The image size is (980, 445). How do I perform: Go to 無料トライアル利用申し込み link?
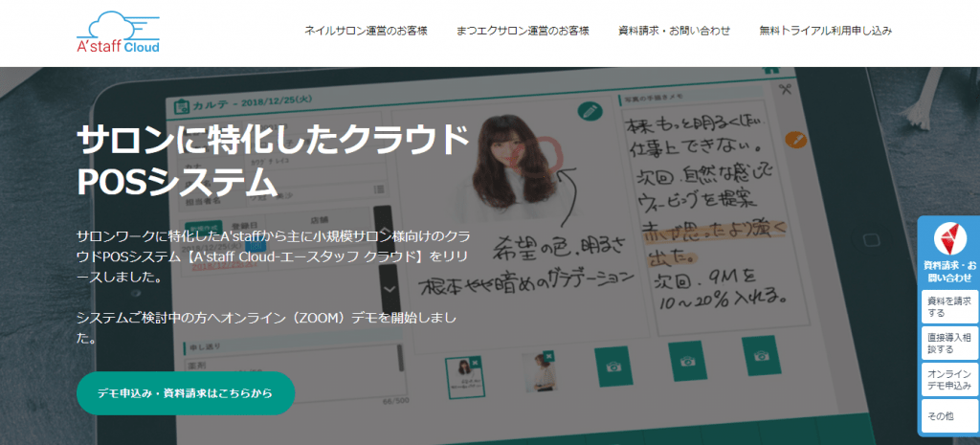825,31
